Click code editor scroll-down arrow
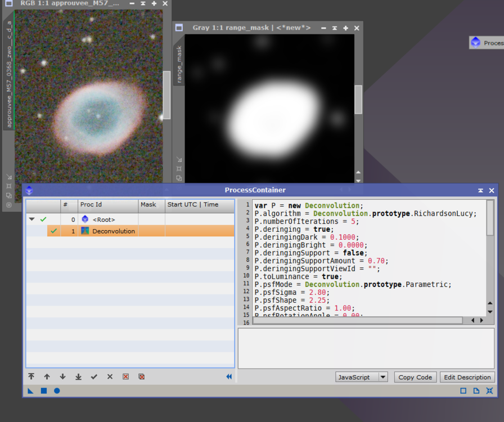Screen dimensions: 504x422 pyautogui.click(x=490, y=312)
